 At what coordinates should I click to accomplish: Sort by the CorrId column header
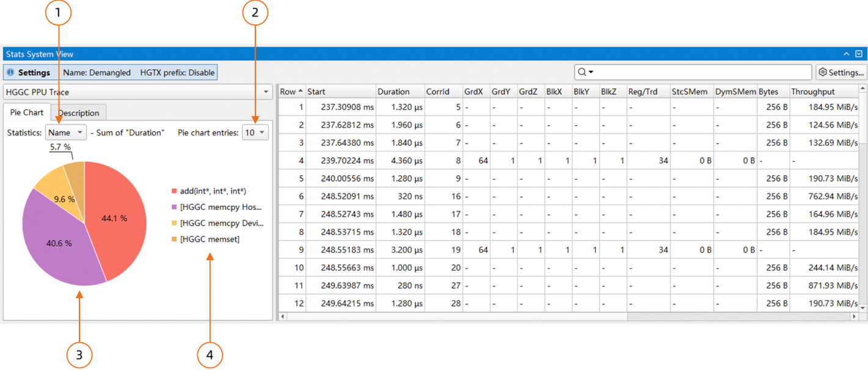[443, 92]
